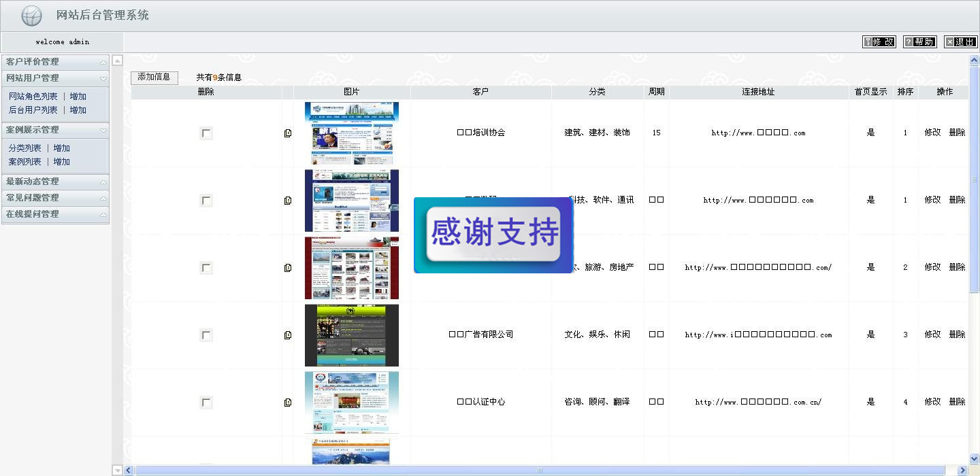Screen dimensions: 980x476
Task: Tick the delete checkbox for 软件、通讯 row
Action: point(206,201)
